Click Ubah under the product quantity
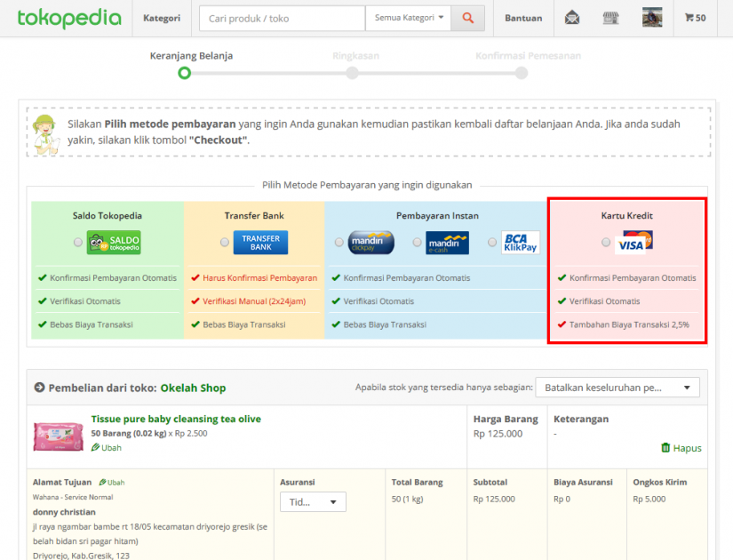This screenshot has width=733, height=560. (x=111, y=448)
